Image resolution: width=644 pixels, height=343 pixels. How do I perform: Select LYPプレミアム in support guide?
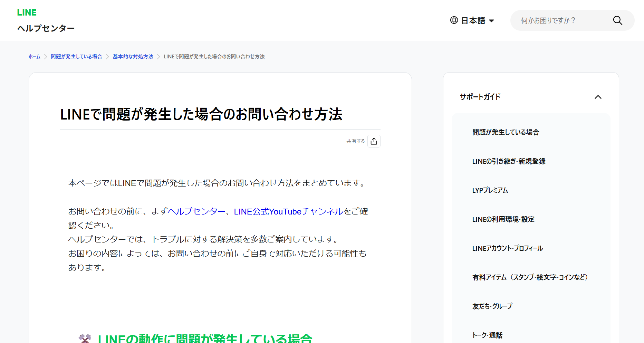[490, 190]
